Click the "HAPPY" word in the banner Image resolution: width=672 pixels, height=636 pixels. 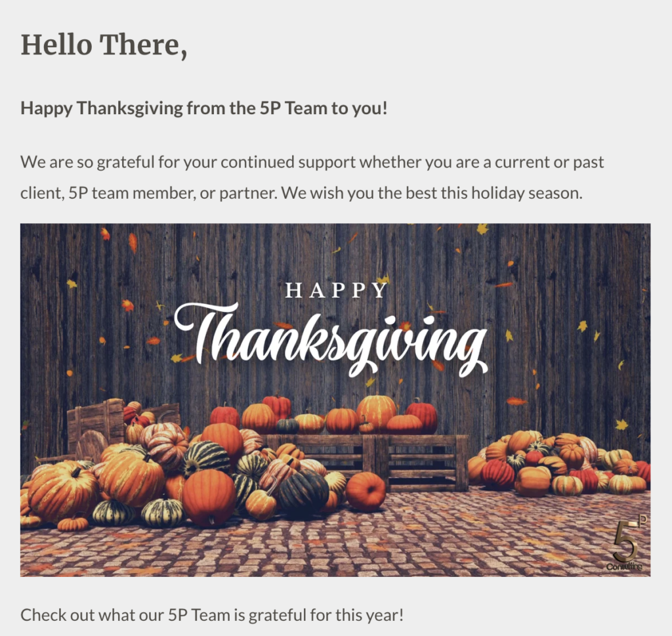point(337,290)
